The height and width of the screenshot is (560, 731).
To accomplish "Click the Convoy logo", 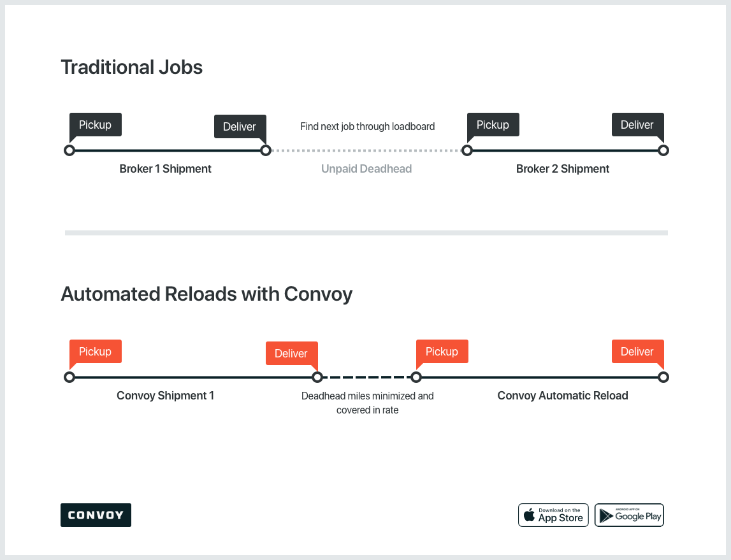I will tap(96, 515).
